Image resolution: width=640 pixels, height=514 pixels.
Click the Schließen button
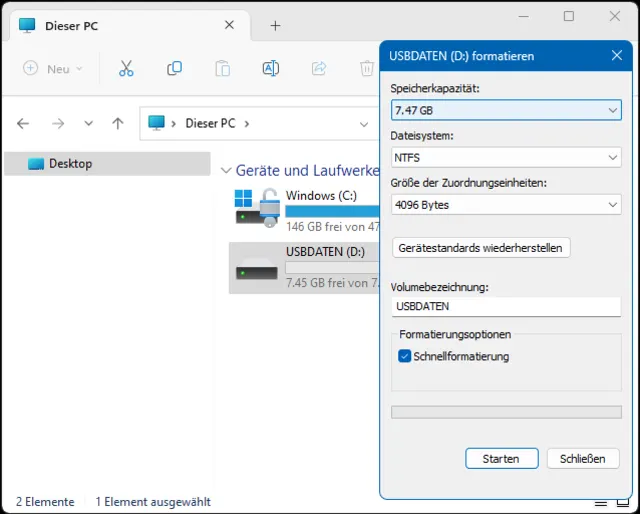[584, 458]
